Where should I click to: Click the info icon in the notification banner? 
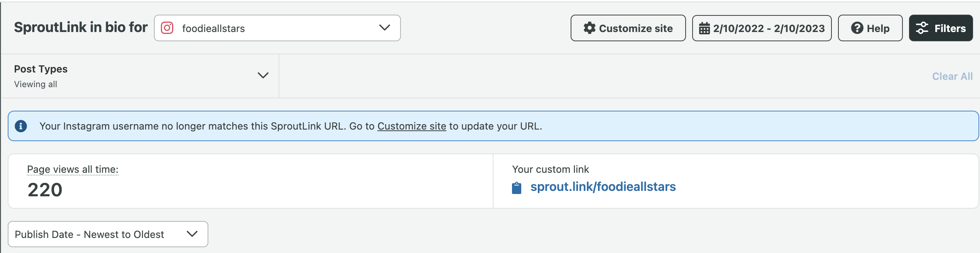point(21,126)
